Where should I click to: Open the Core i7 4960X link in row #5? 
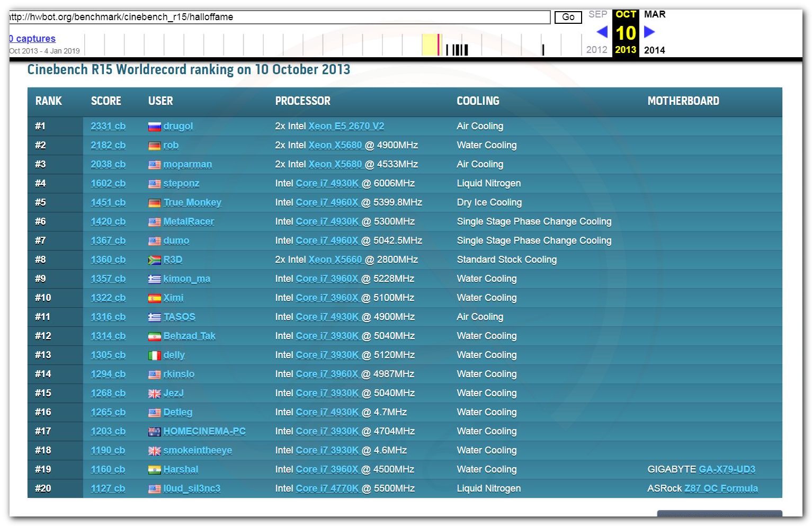click(327, 202)
